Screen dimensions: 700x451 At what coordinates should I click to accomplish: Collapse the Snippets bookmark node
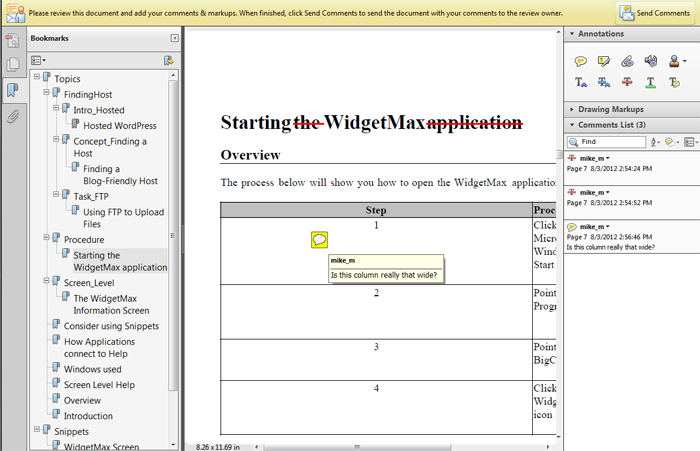(x=37, y=430)
